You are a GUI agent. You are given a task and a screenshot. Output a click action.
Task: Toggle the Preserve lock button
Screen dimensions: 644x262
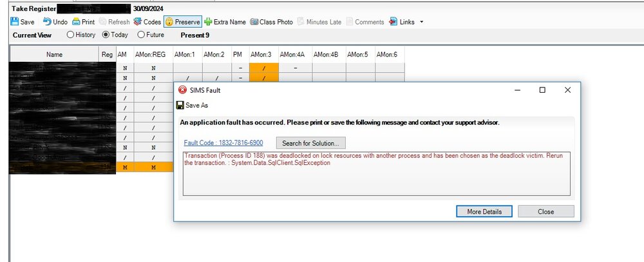click(x=183, y=22)
